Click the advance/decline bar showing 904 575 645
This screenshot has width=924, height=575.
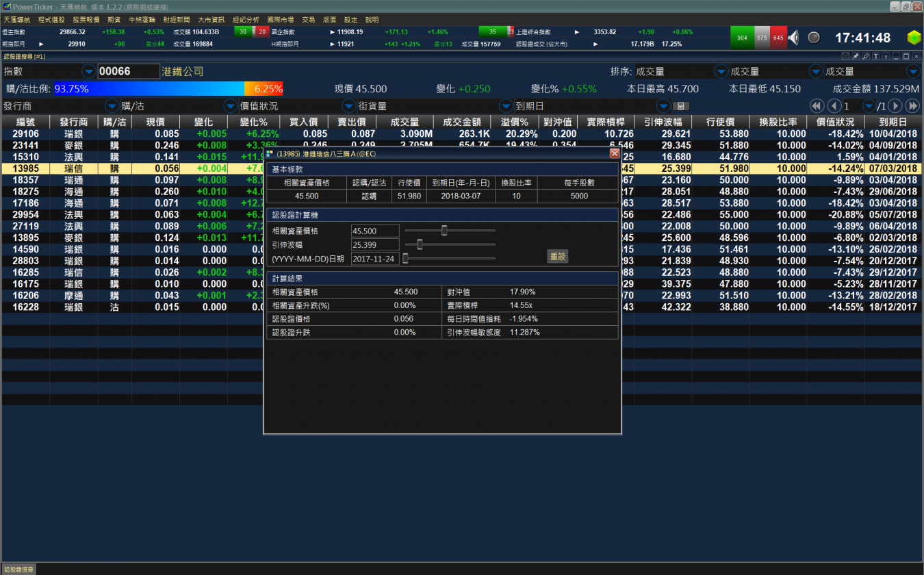tap(758, 38)
